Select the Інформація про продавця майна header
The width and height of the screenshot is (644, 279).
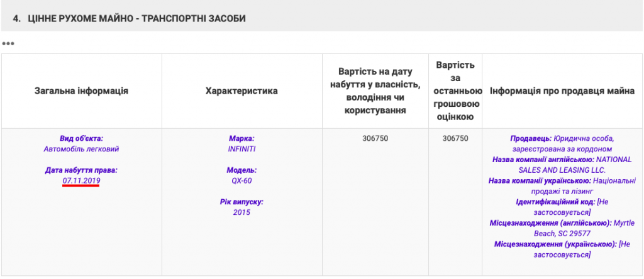click(562, 91)
